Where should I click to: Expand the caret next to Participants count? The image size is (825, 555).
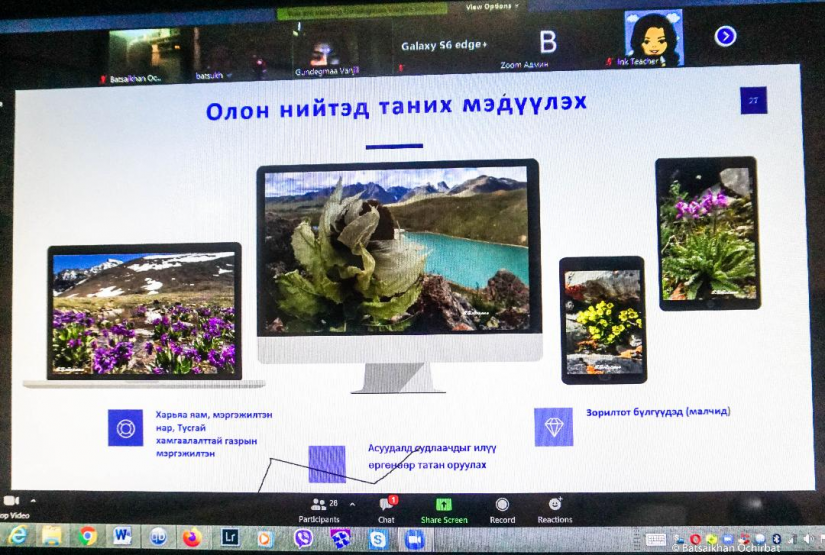coord(352,504)
